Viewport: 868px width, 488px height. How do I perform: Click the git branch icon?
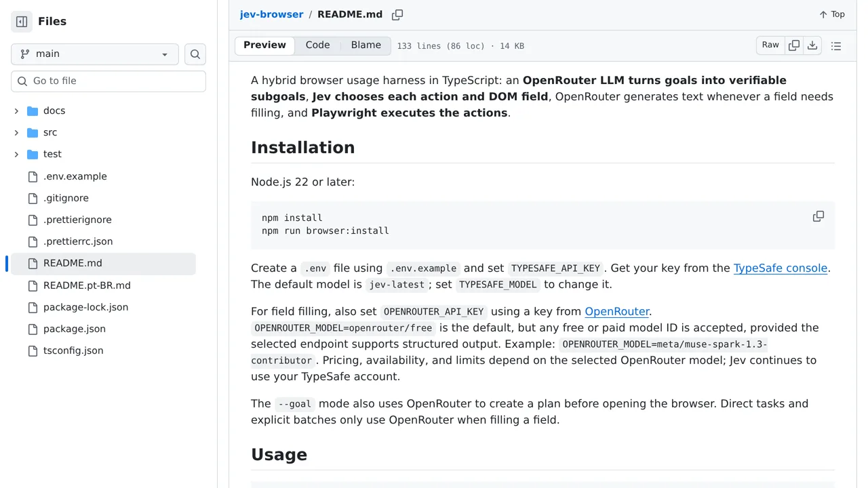(x=25, y=54)
